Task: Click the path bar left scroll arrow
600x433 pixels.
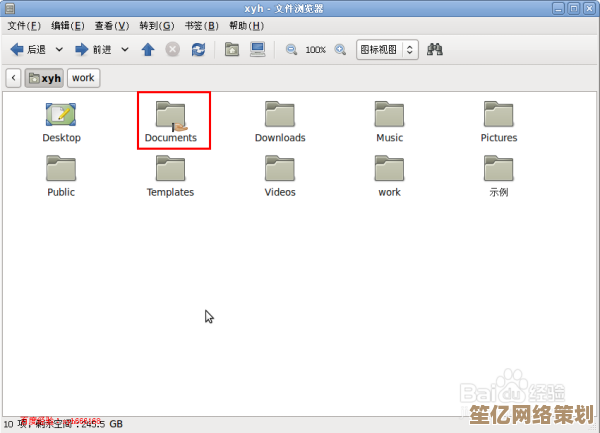Action: pos(14,77)
